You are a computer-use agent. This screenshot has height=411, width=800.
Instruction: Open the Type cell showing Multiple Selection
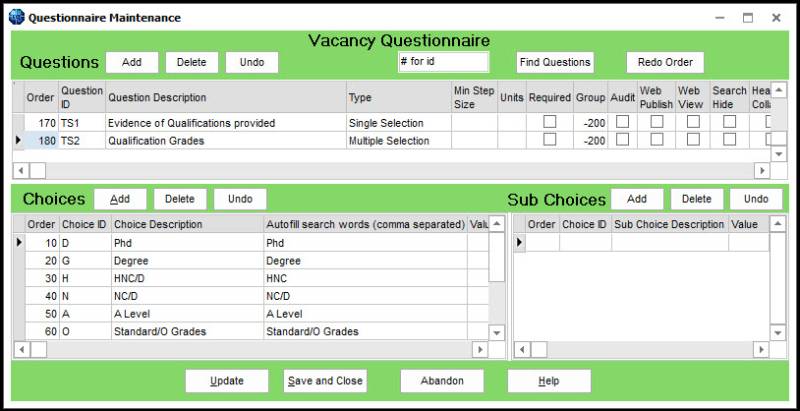(398, 141)
